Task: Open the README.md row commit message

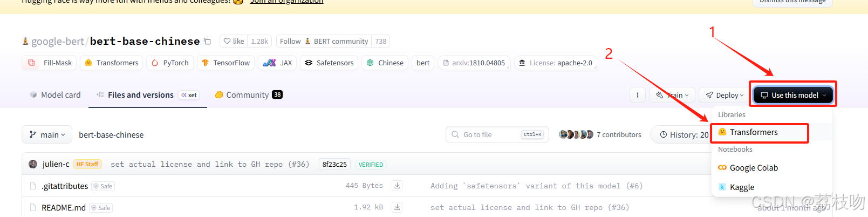Action: click(530, 207)
